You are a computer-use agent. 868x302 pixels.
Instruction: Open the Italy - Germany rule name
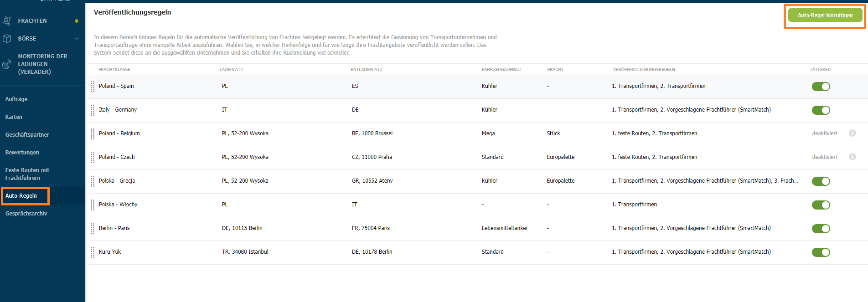(x=118, y=110)
